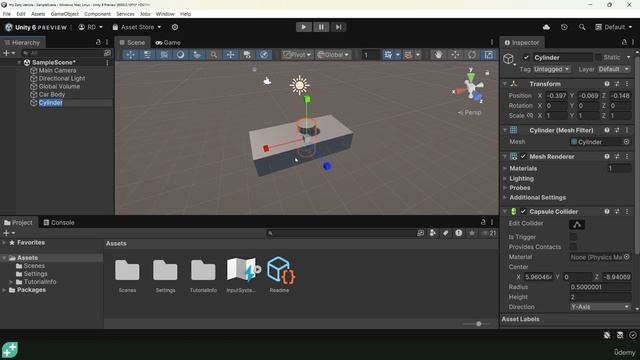The image size is (640, 360).
Task: Open the Default layout dropdown
Action: click(614, 27)
